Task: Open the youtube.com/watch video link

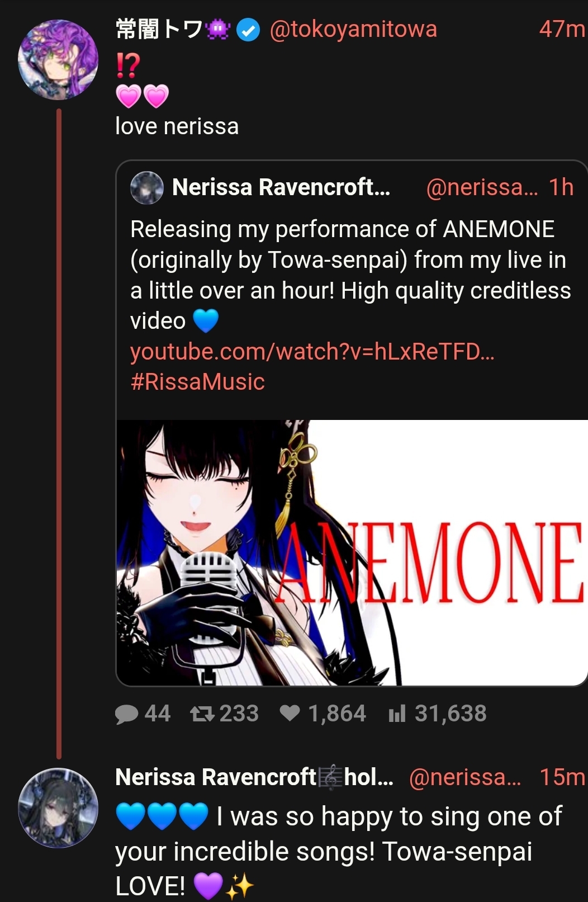Action: [x=312, y=352]
